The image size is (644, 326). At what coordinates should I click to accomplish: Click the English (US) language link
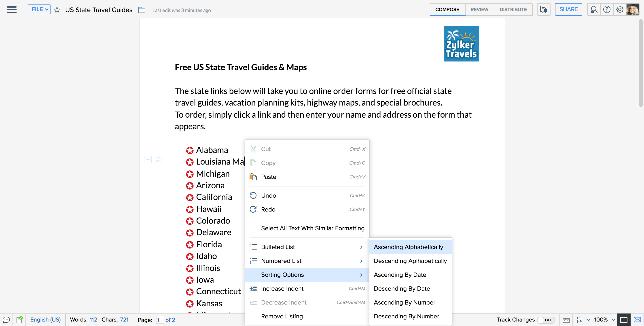coord(45,320)
